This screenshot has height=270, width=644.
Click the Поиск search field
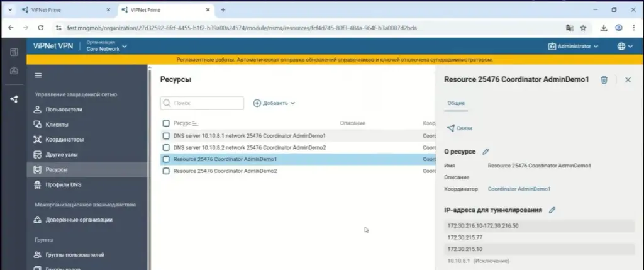click(202, 103)
